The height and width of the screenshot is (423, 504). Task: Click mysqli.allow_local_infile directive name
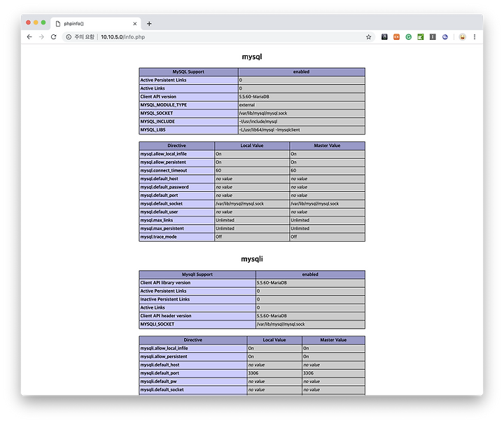[x=164, y=348]
